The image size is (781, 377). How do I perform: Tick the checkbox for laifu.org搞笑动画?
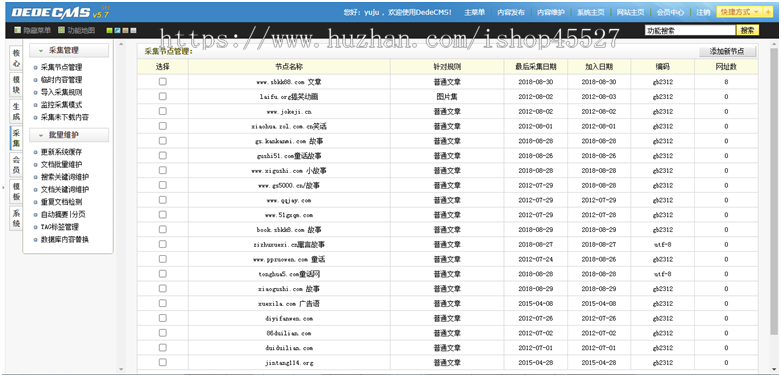162,97
